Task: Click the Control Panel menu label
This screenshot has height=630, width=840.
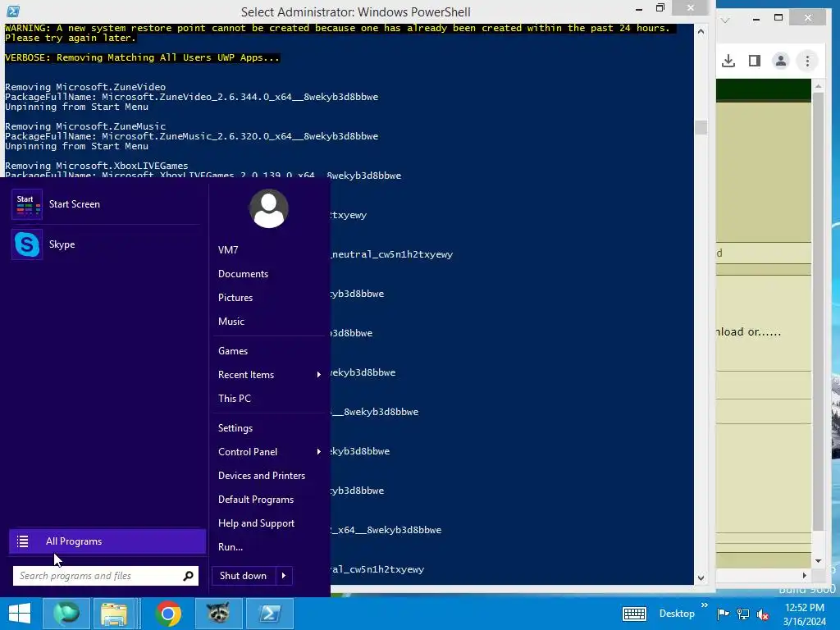Action: [x=248, y=452]
